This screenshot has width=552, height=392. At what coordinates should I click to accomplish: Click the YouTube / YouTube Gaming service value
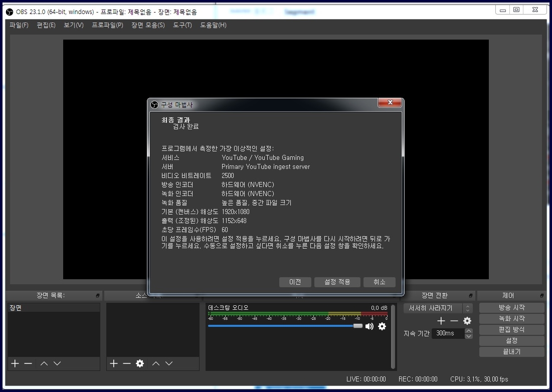coord(263,157)
